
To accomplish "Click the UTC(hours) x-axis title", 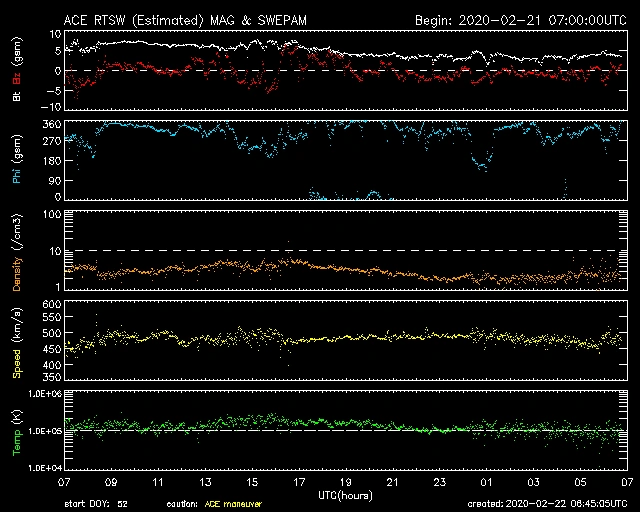I will click(347, 494).
